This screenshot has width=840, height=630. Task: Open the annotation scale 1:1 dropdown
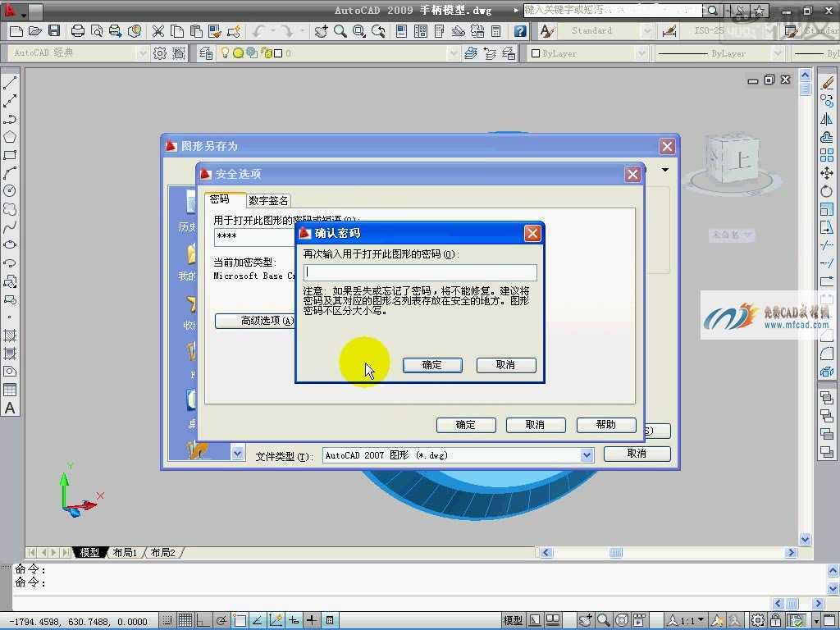pos(687,620)
